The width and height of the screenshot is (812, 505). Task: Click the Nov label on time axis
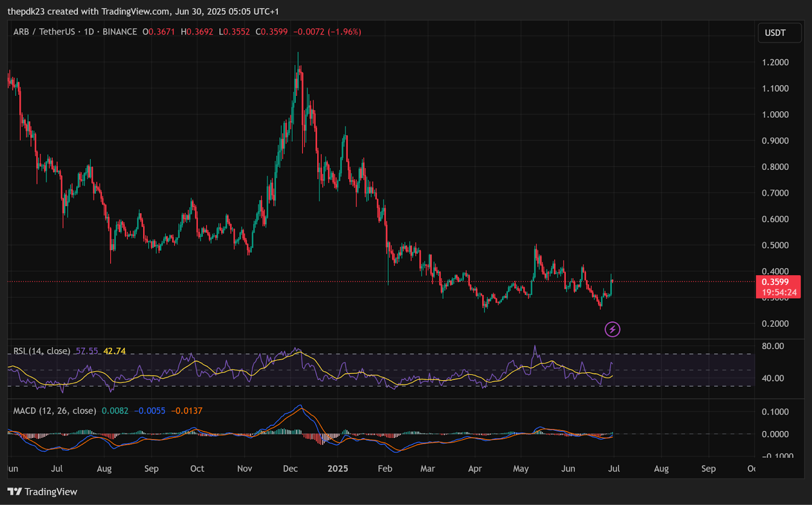pos(245,468)
